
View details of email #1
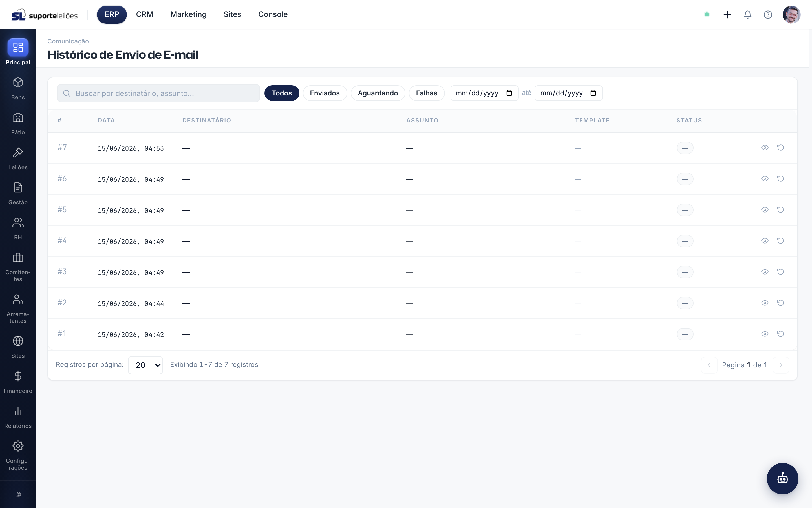tap(765, 334)
